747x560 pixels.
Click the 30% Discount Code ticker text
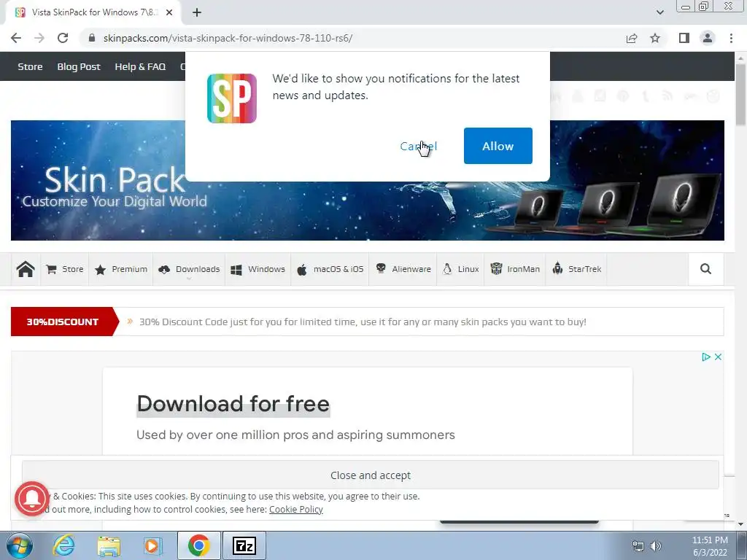(363, 322)
